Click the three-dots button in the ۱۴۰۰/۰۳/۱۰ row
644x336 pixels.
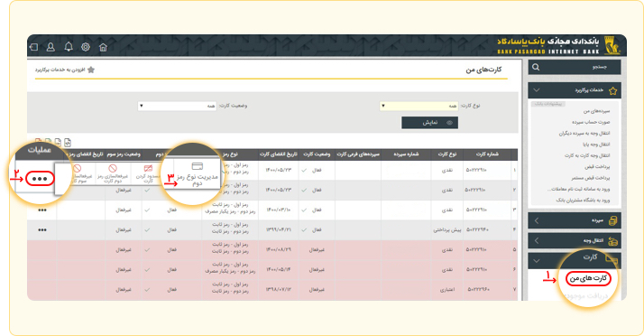point(42,210)
